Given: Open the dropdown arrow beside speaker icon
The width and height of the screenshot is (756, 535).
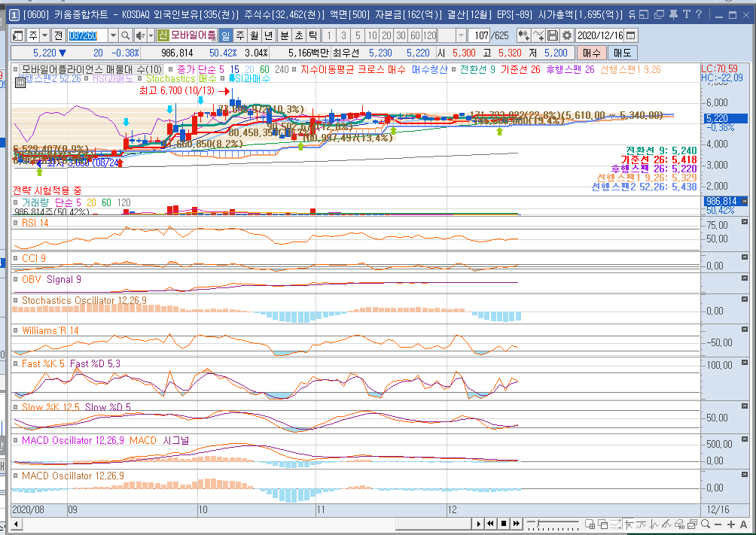Looking at the screenshot, I should tap(151, 35).
